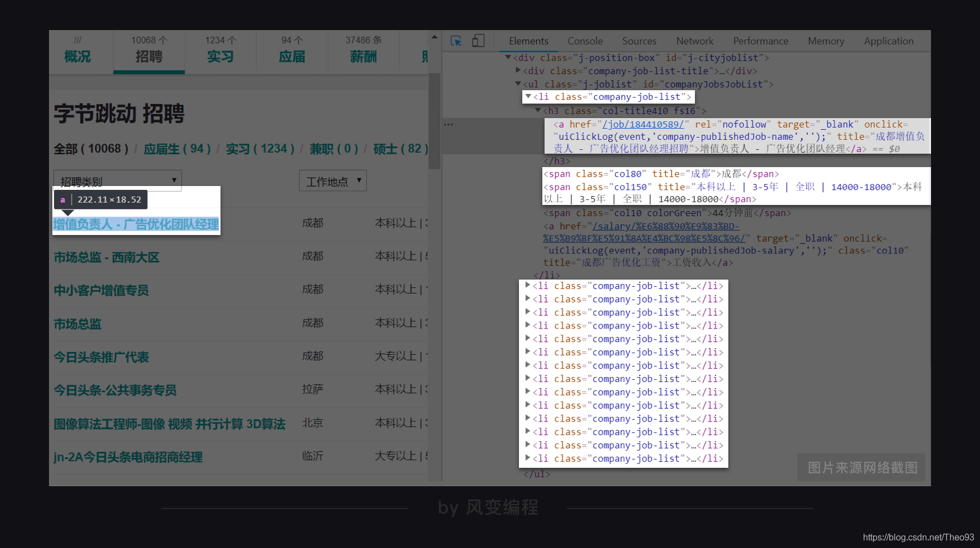Screen dimensions: 980x548
Task: Open job 图像算法工程师-图像 视频 并行计算 3D算法
Action: 169,424
